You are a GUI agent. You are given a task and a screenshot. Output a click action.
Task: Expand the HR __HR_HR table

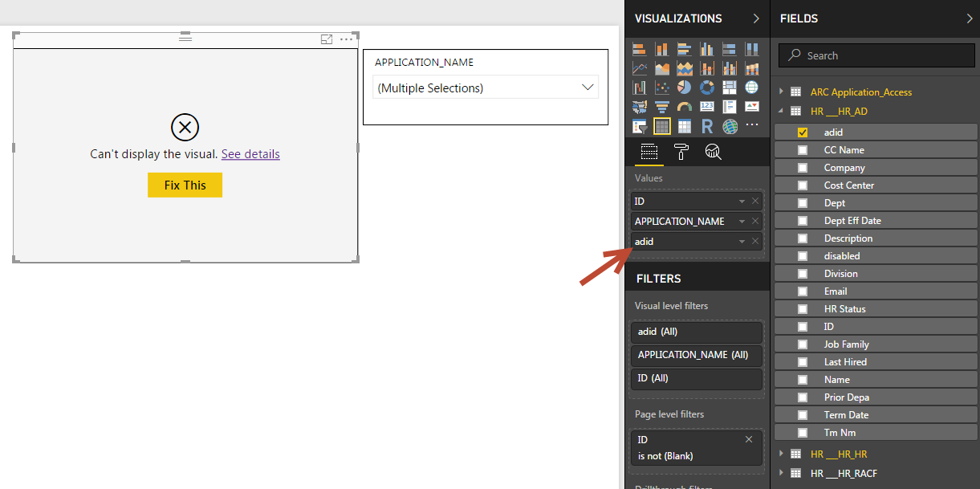(781, 454)
